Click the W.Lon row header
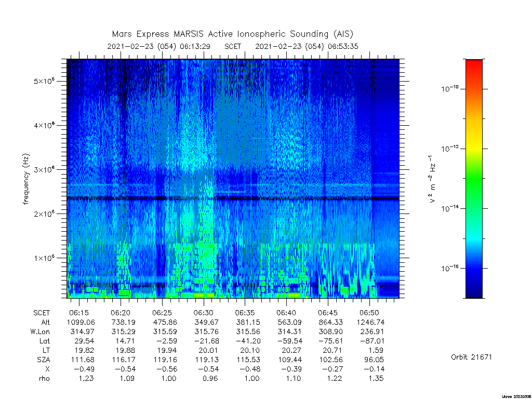The width and height of the screenshot is (532, 399). pyautogui.click(x=40, y=331)
